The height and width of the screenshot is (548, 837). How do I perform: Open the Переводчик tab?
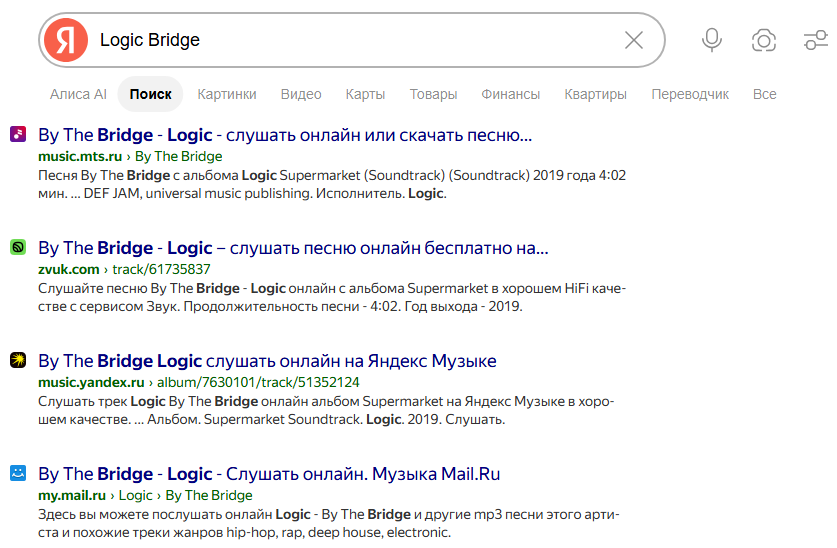click(x=690, y=94)
